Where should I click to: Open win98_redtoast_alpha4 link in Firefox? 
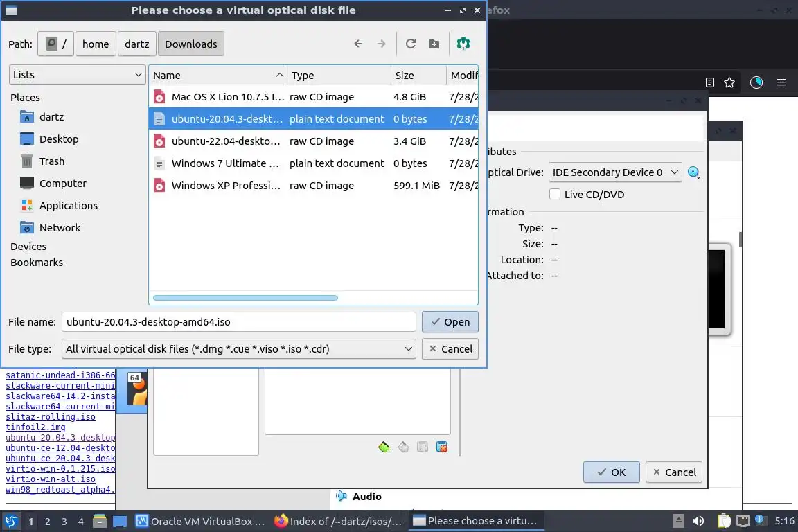point(60,489)
